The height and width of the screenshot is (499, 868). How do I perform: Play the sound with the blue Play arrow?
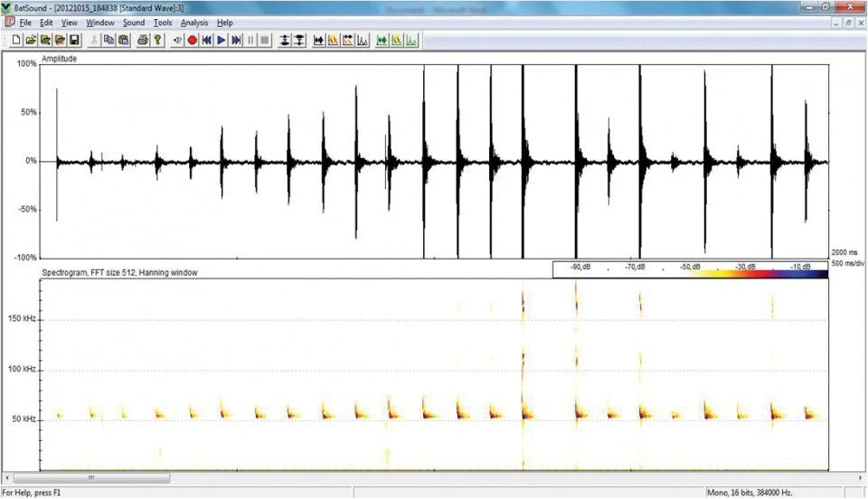[x=222, y=40]
